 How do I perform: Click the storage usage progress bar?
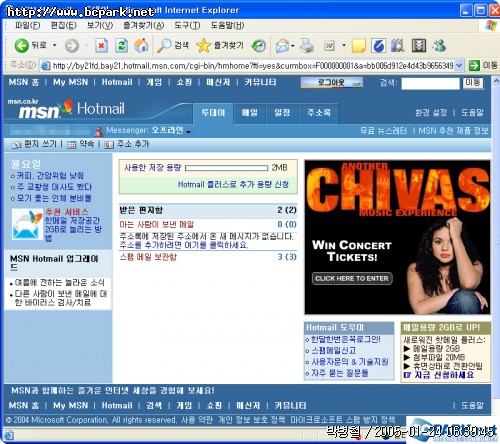point(226,168)
